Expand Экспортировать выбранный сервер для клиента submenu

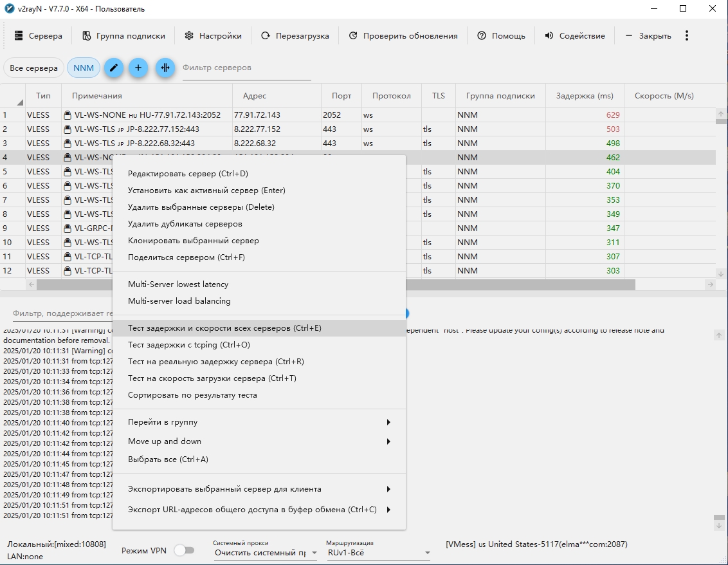click(x=259, y=489)
